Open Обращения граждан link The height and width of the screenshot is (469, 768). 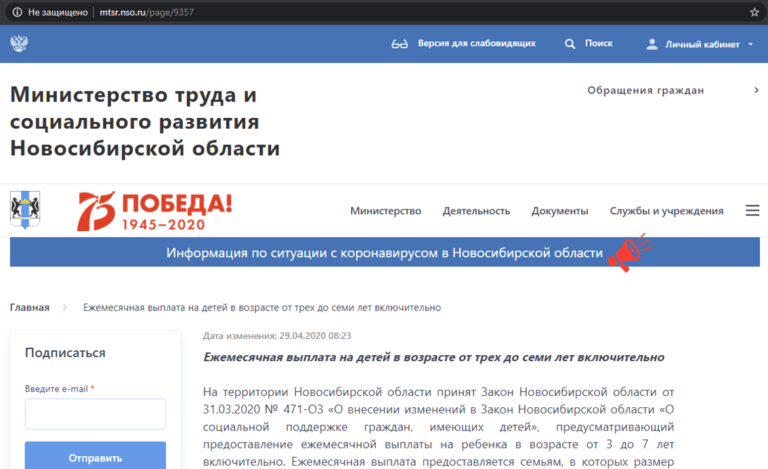coord(646,90)
